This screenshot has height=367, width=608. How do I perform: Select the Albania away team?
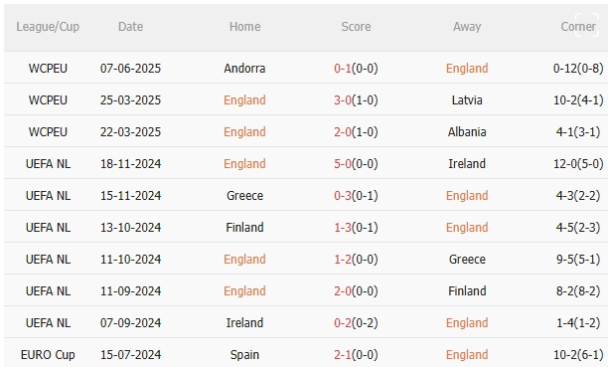coord(467,132)
